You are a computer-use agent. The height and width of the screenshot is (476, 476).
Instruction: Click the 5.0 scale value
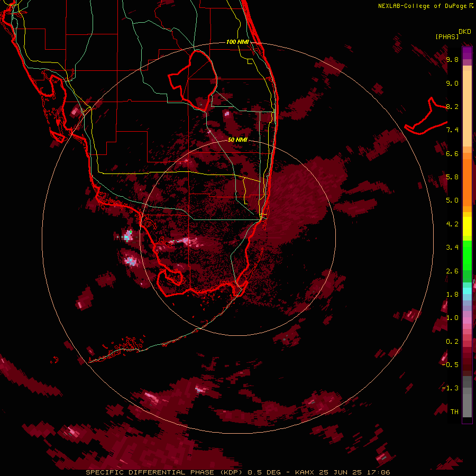tap(452, 200)
